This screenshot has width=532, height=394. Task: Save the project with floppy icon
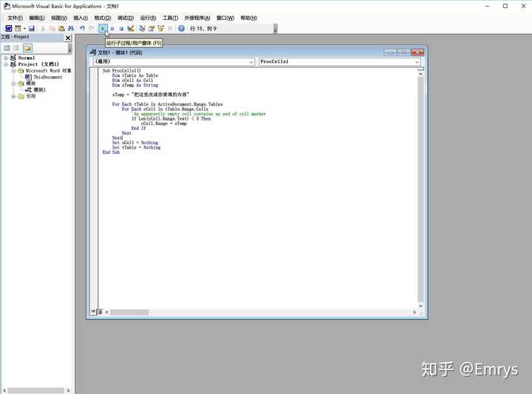pos(32,29)
